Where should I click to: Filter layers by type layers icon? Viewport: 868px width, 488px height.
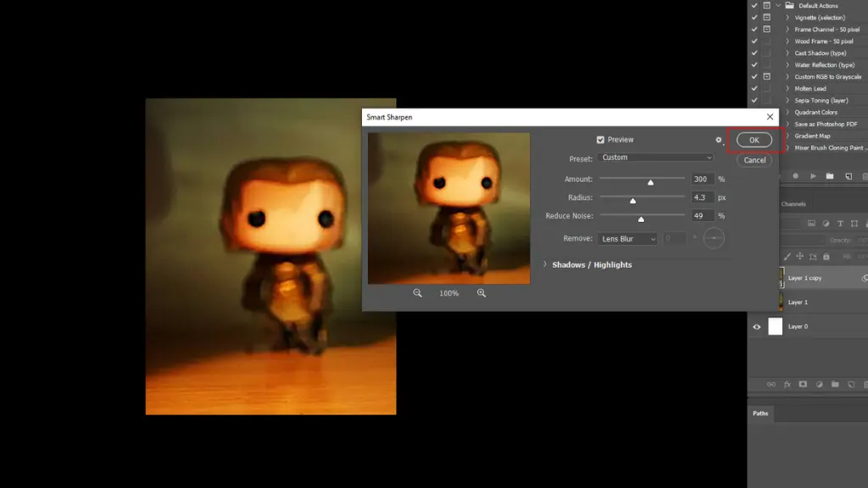click(x=840, y=224)
